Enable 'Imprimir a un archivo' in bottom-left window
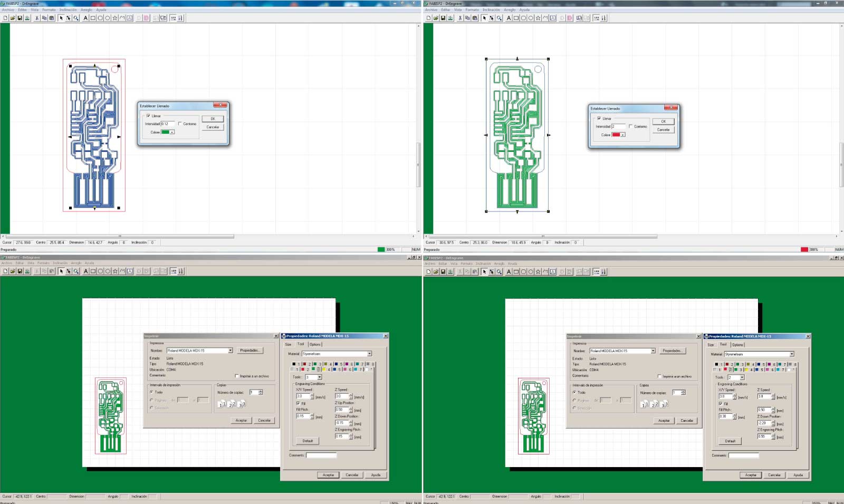The image size is (844, 504). [x=236, y=376]
